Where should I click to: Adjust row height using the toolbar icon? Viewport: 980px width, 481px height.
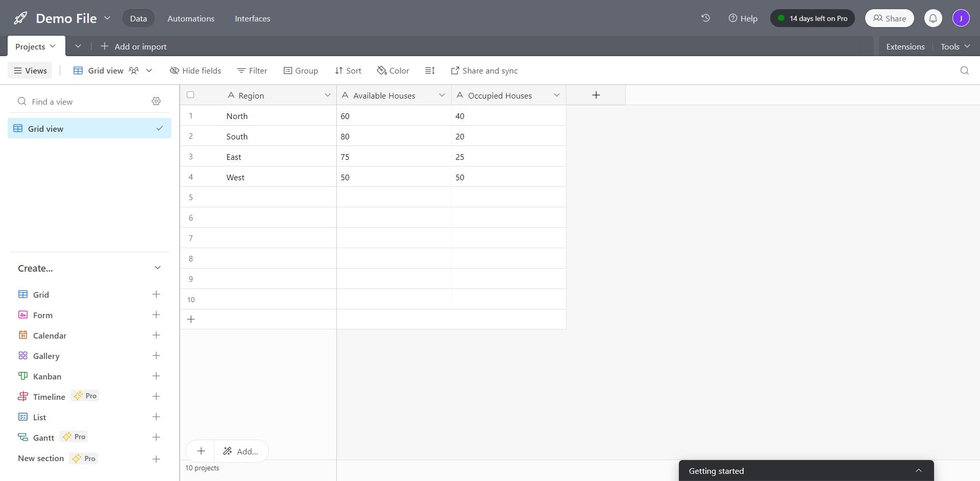[430, 70]
